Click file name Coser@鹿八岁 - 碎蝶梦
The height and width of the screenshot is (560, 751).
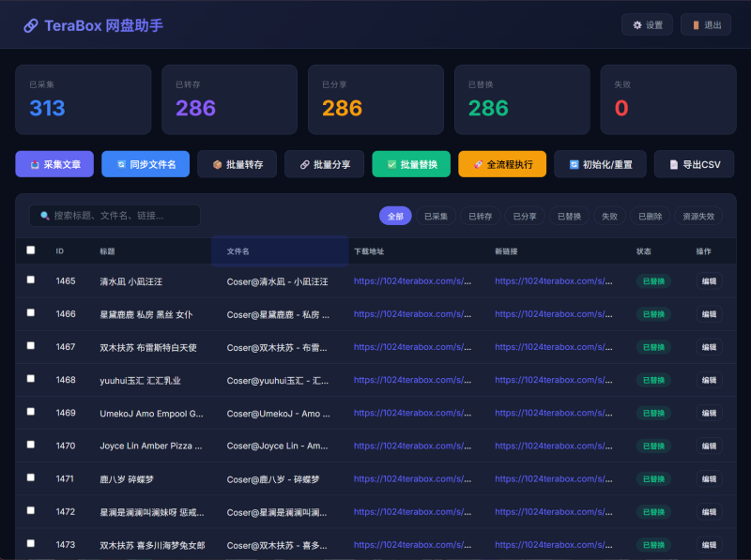273,479
